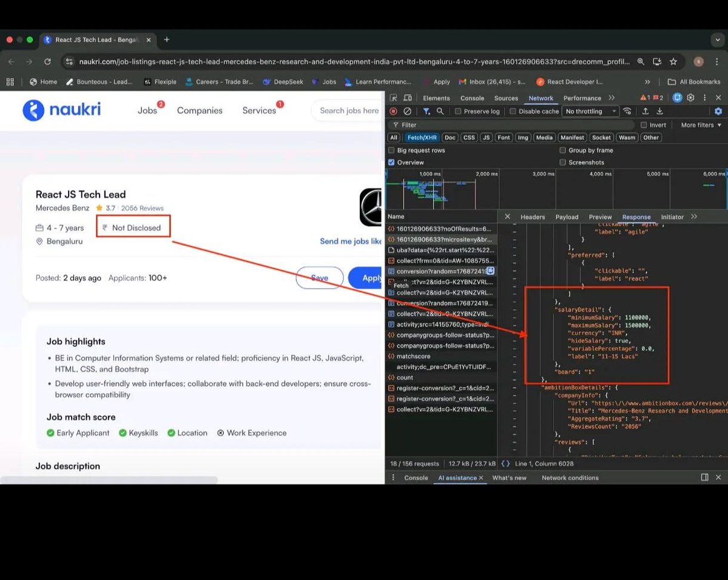
Task: Pretty print the response with the braces icon
Action: click(x=505, y=464)
